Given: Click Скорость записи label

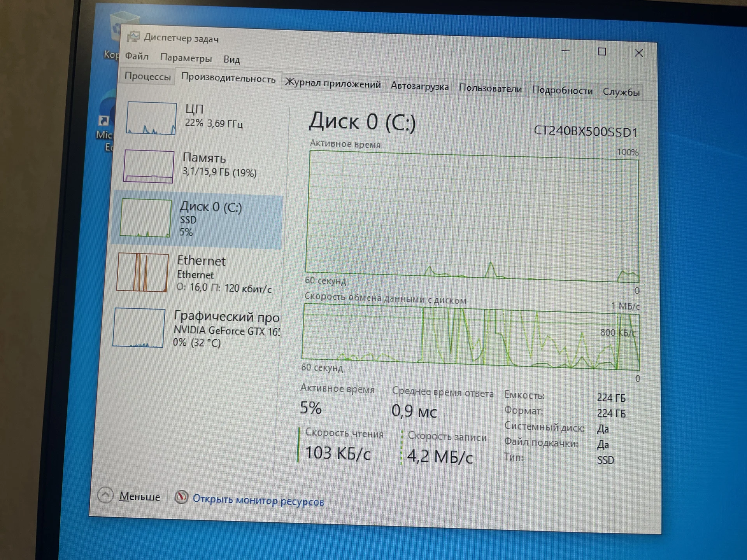Looking at the screenshot, I should (x=447, y=437).
